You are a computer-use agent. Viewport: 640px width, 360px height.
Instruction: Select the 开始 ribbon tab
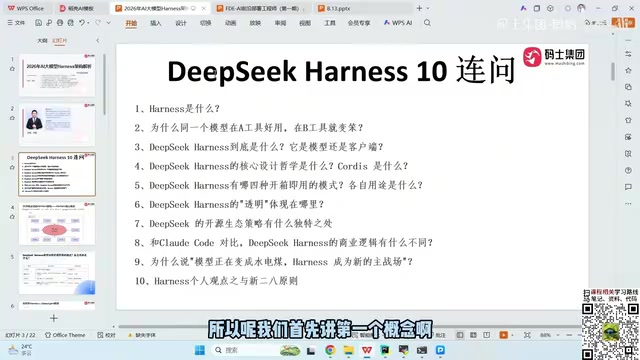coord(131,23)
